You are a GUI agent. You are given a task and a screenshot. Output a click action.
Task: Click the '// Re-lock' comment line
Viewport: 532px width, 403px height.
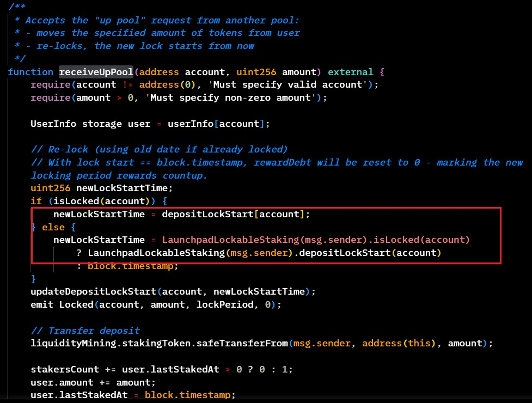pos(159,150)
